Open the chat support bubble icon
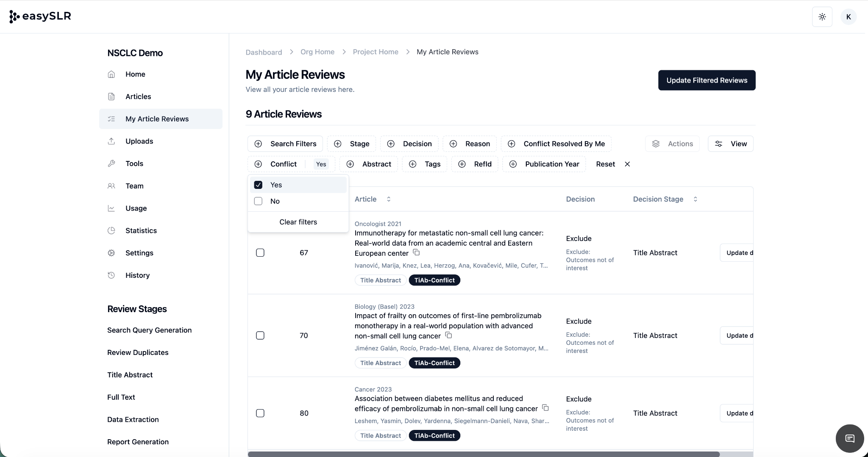868x457 pixels. click(x=849, y=438)
